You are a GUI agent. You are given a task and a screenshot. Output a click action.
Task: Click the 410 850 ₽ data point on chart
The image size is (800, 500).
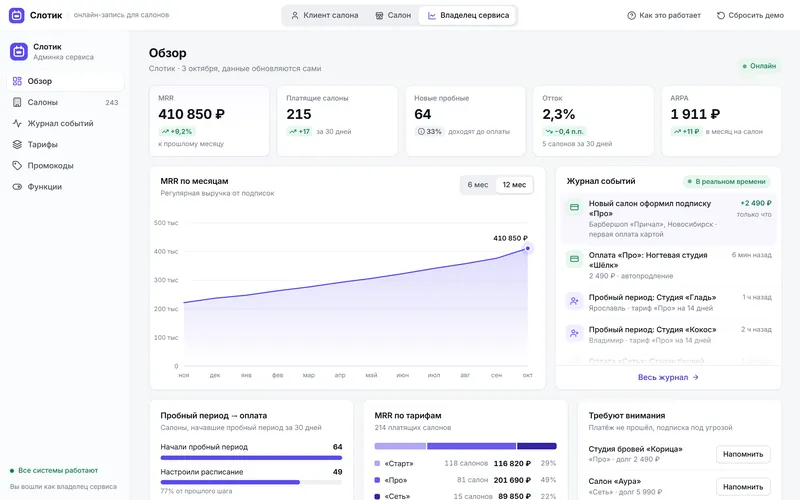[528, 248]
